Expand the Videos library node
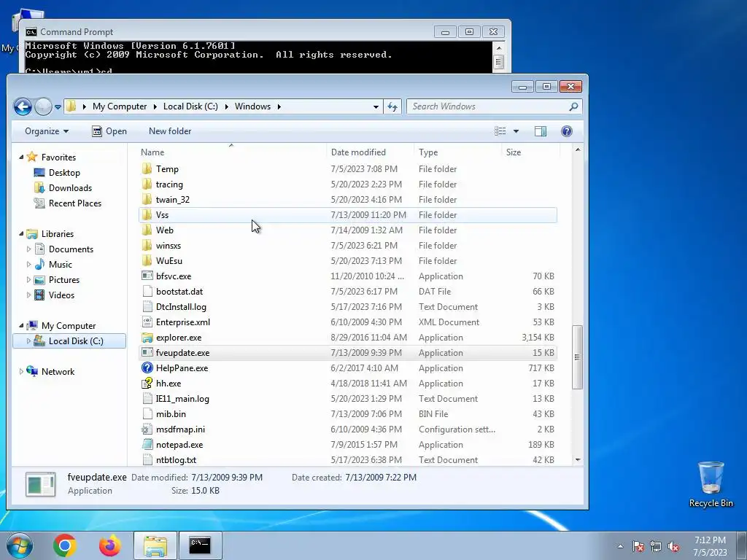747x560 pixels. click(x=28, y=295)
